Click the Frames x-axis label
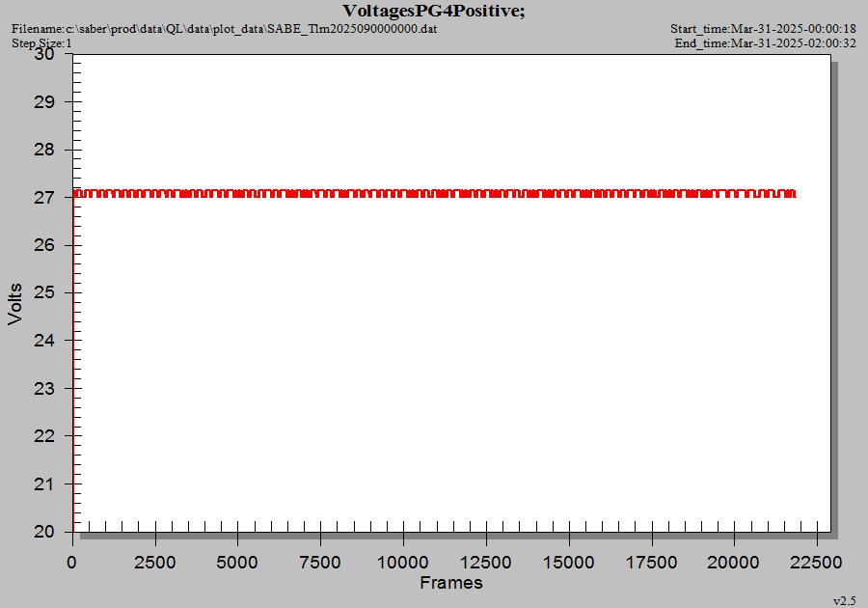The height and width of the screenshot is (608, 868). coord(451,583)
